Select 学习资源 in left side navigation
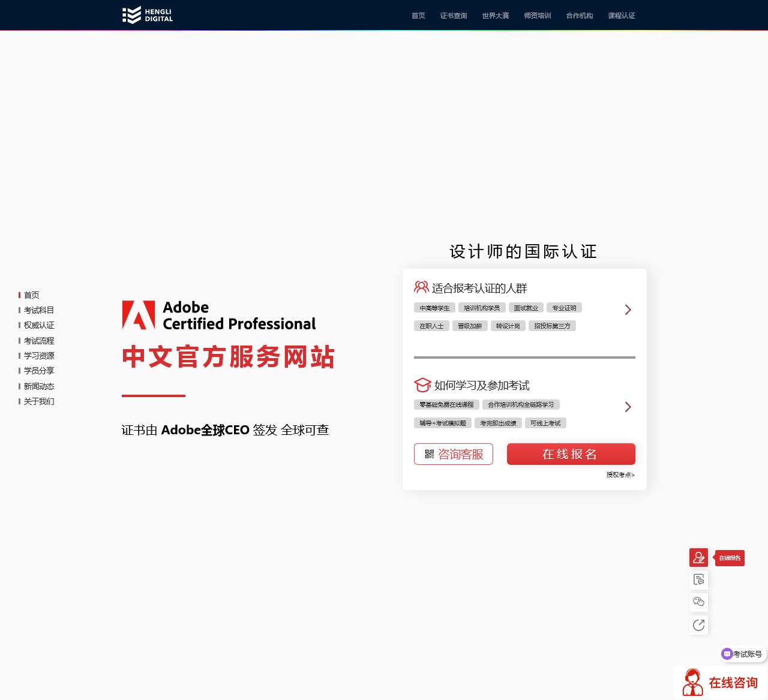The width and height of the screenshot is (768, 700). coord(39,356)
